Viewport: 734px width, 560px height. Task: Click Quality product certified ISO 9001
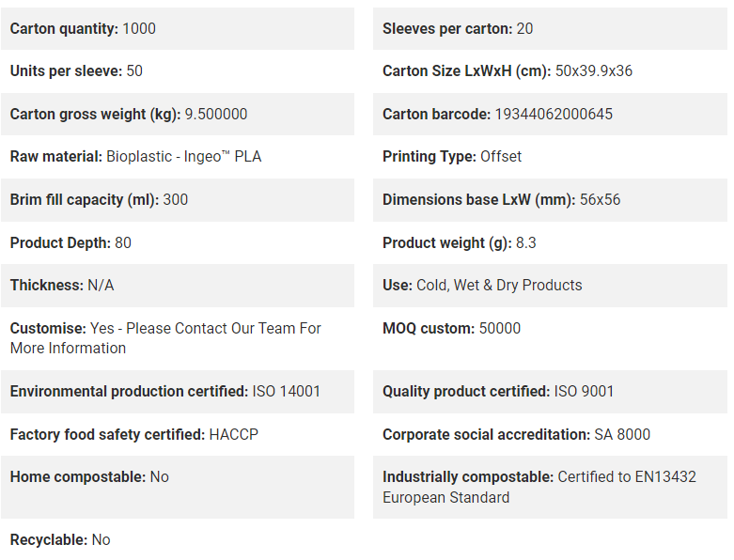coord(498,392)
